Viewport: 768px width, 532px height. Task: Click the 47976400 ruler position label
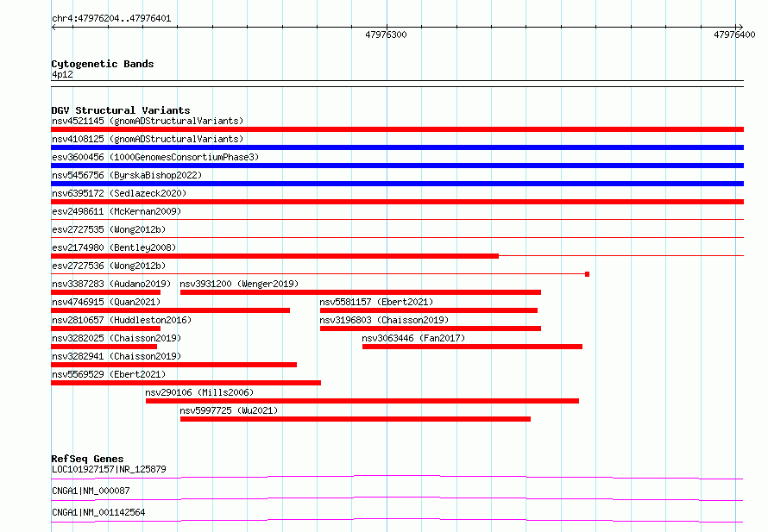click(734, 34)
